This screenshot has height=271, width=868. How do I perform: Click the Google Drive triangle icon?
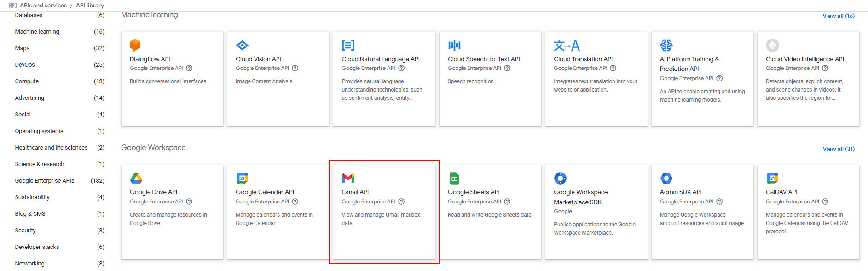(x=136, y=178)
